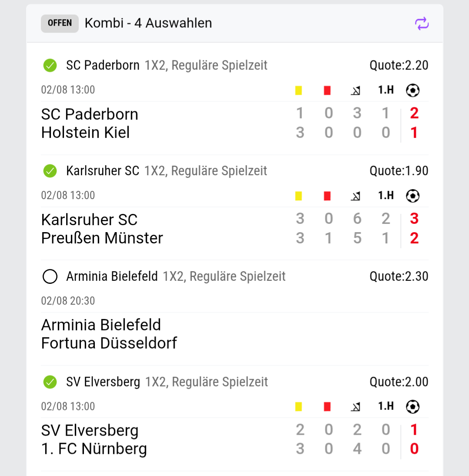Click the 1.H column header in Paderborn match
This screenshot has width=469, height=476.
point(386,90)
